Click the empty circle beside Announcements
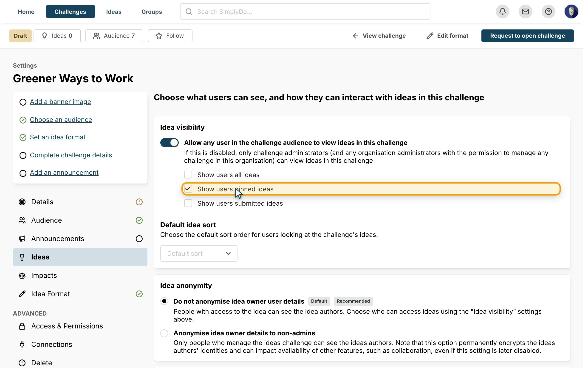 [139, 239]
